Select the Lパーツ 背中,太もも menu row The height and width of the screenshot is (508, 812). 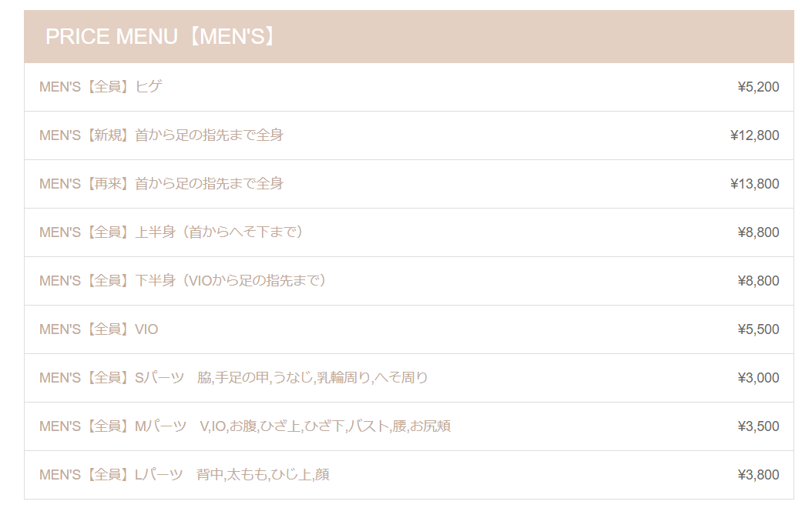click(x=408, y=475)
